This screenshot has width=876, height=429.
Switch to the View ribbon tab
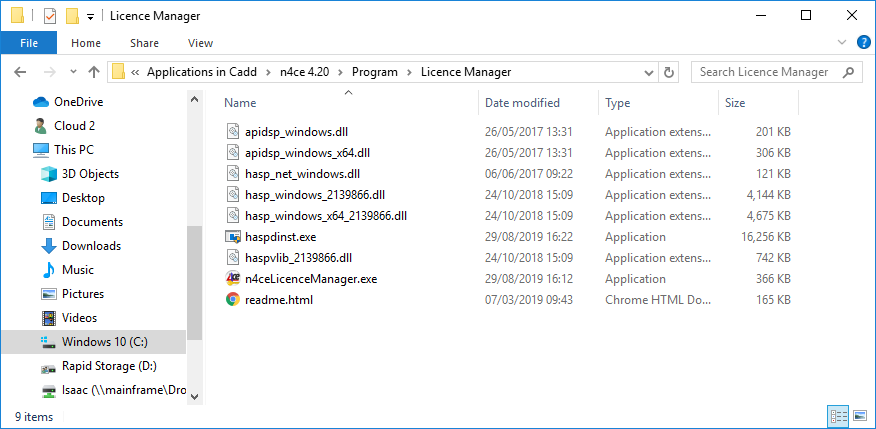(200, 43)
